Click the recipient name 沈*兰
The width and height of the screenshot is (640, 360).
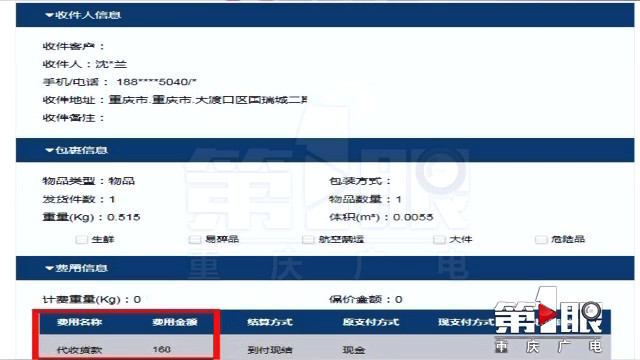click(x=111, y=64)
